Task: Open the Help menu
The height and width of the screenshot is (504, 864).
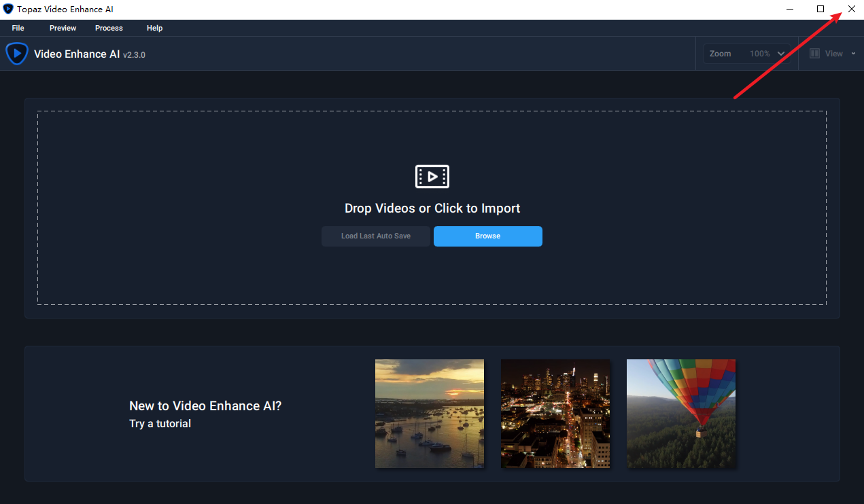Action: (x=154, y=28)
